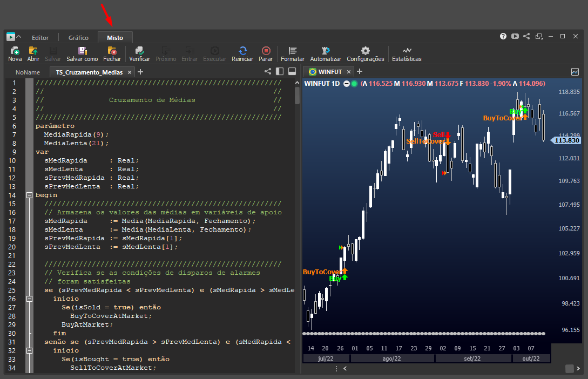
Task: Collapse the inicio block at line 26
Action: click(29, 299)
